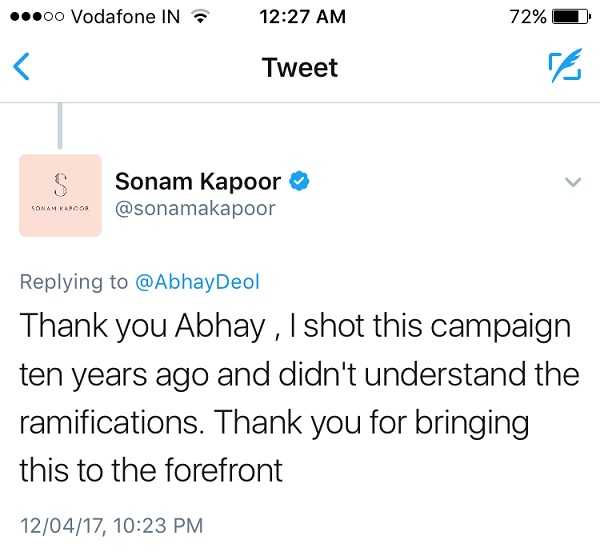
Task: Expand the tweet options chevron
Action: click(573, 182)
